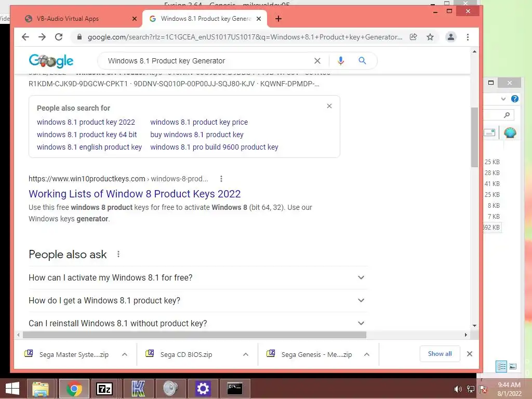
Task: Close the VB-Audio Virtual Apps tab
Action: [x=135, y=19]
